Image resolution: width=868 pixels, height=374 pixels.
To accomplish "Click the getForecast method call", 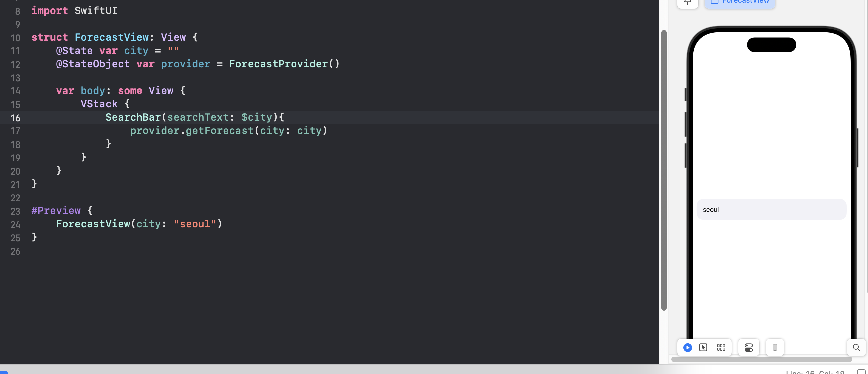I will [219, 131].
